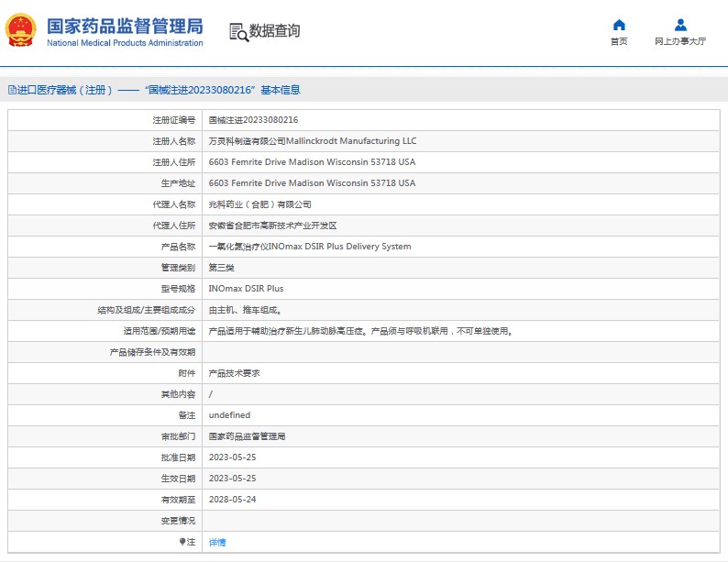Screen dimensions: 728x562
Task: Select the undefined remark value
Action: point(229,415)
